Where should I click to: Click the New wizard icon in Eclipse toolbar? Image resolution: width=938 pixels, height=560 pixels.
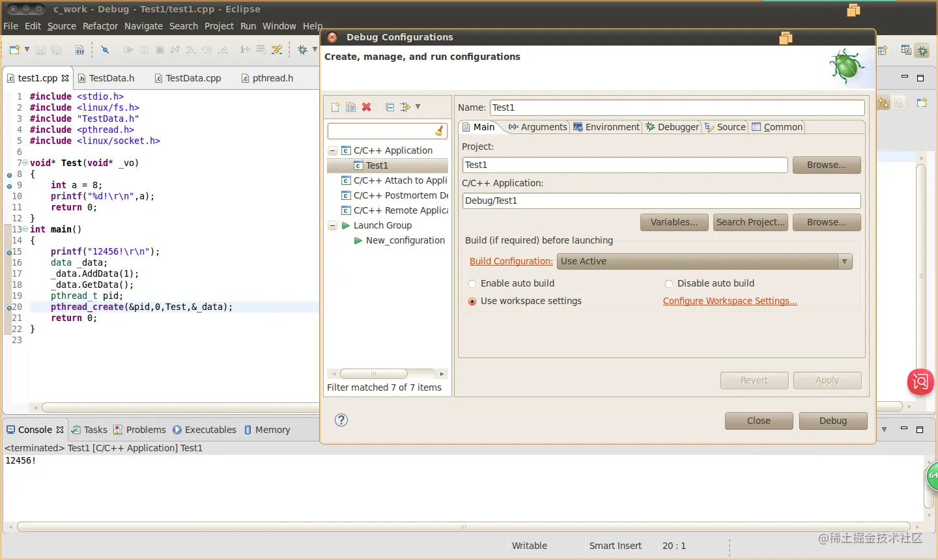[14, 49]
